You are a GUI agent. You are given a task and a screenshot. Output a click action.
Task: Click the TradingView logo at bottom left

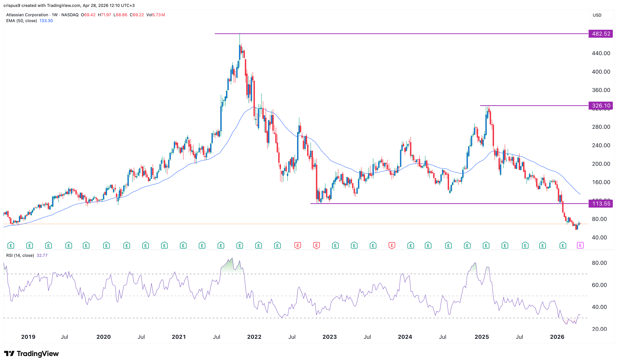(31, 353)
